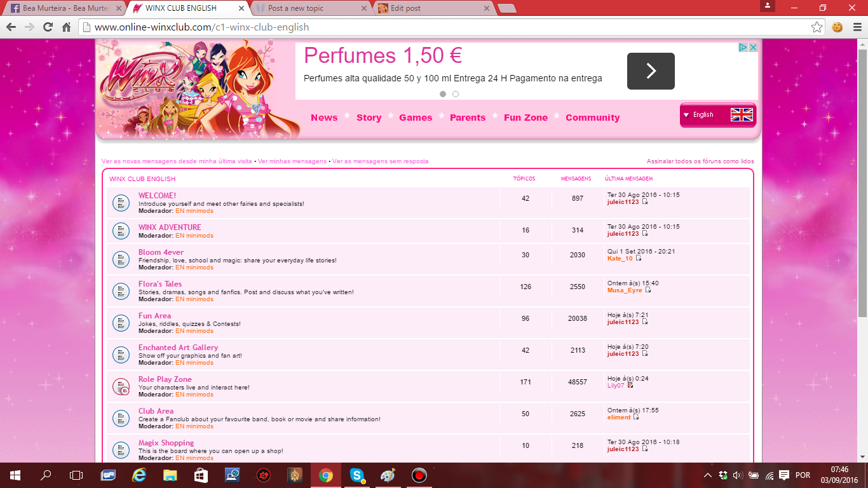Select the first ad carousel dot

[443, 94]
